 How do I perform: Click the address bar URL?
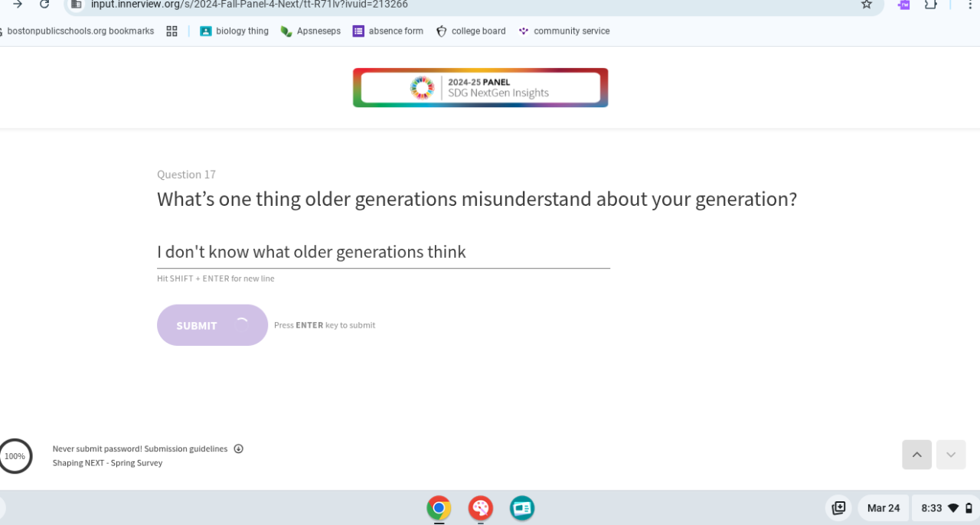click(x=250, y=5)
